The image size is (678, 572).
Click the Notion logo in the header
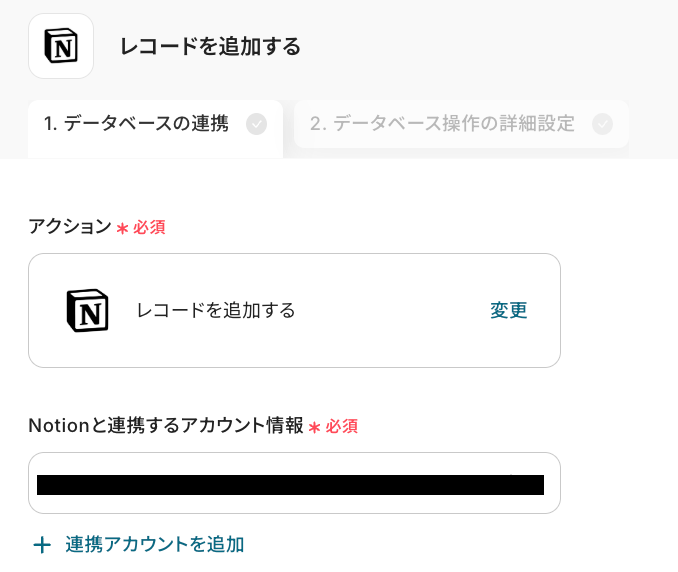click(61, 46)
